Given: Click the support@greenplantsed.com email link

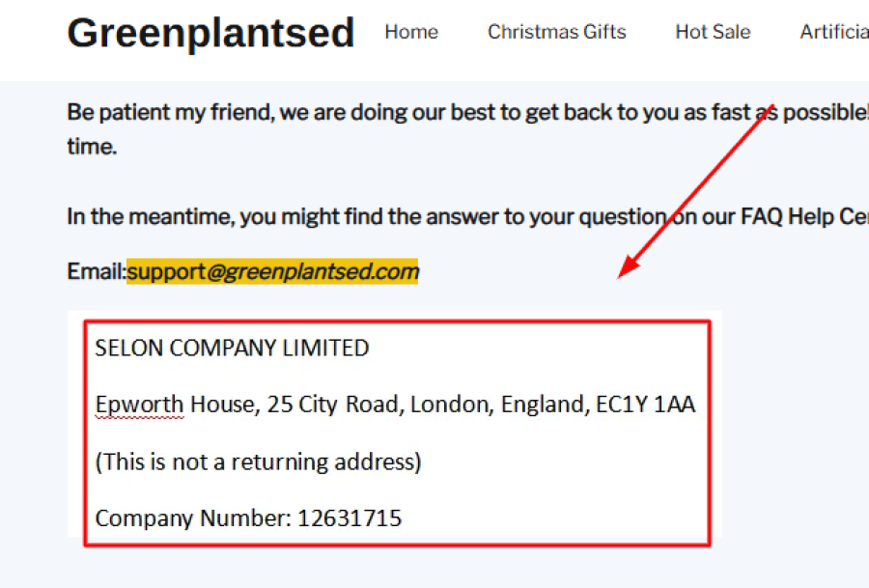Looking at the screenshot, I should [x=273, y=271].
